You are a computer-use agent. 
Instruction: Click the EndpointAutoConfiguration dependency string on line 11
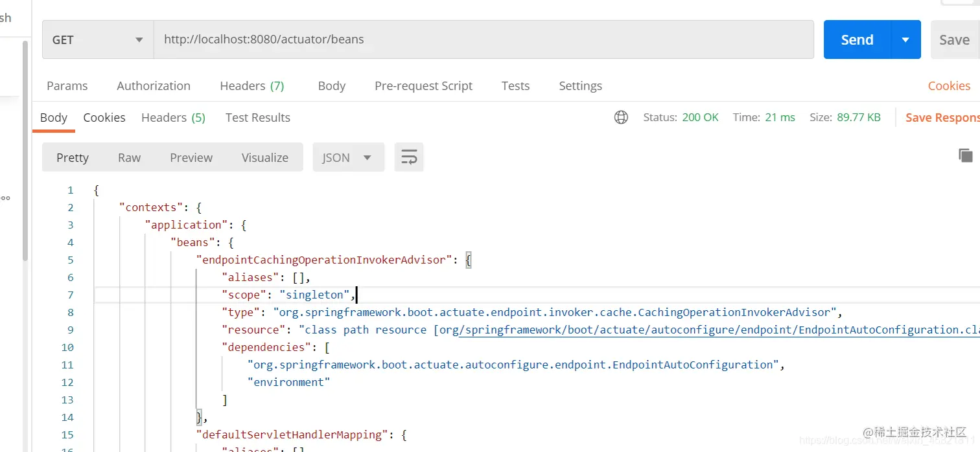point(513,365)
